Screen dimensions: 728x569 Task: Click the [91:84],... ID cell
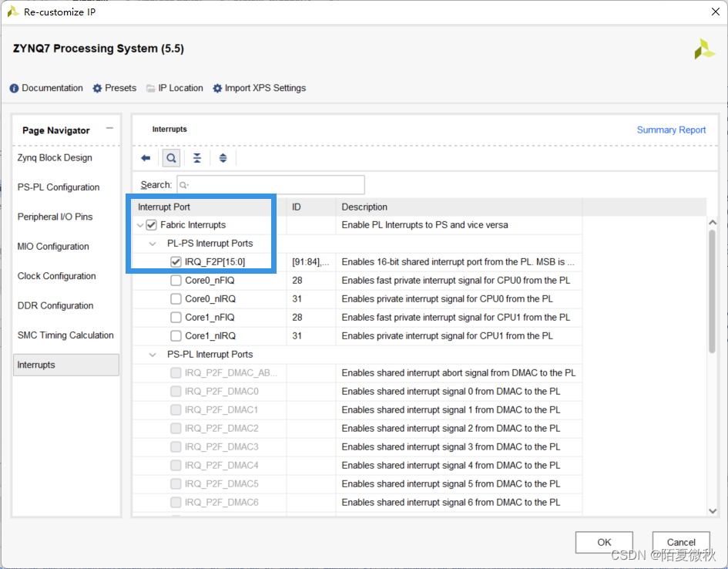[x=310, y=262]
